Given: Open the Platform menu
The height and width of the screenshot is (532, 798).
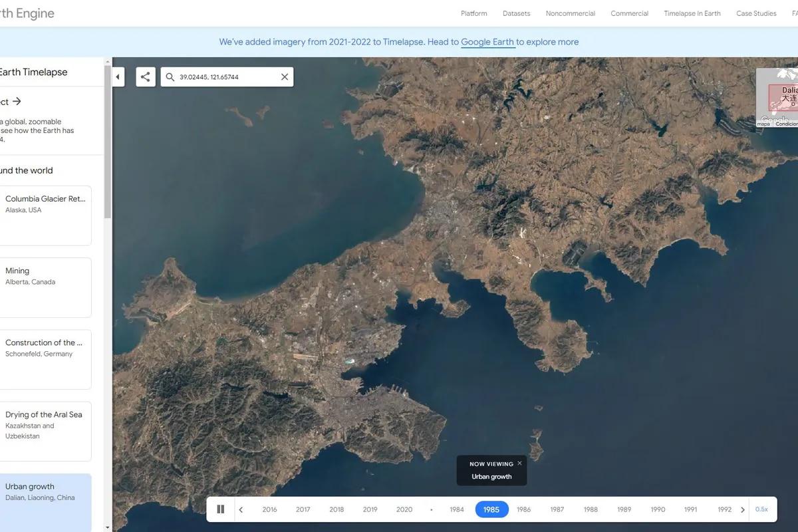Looking at the screenshot, I should pyautogui.click(x=474, y=13).
